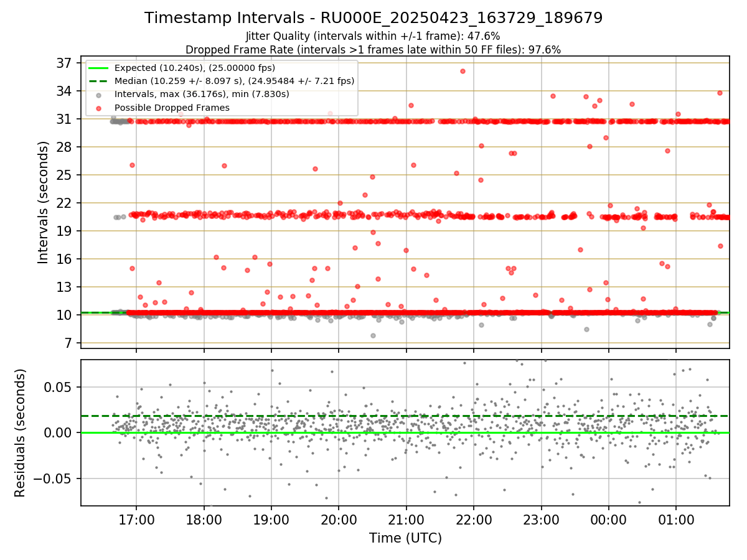Click the "Intervals (seconds)" y-axis label

(x=44, y=202)
